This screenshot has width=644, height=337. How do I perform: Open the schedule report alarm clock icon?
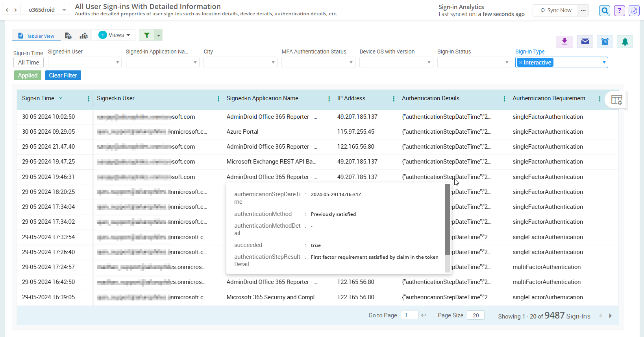605,42
